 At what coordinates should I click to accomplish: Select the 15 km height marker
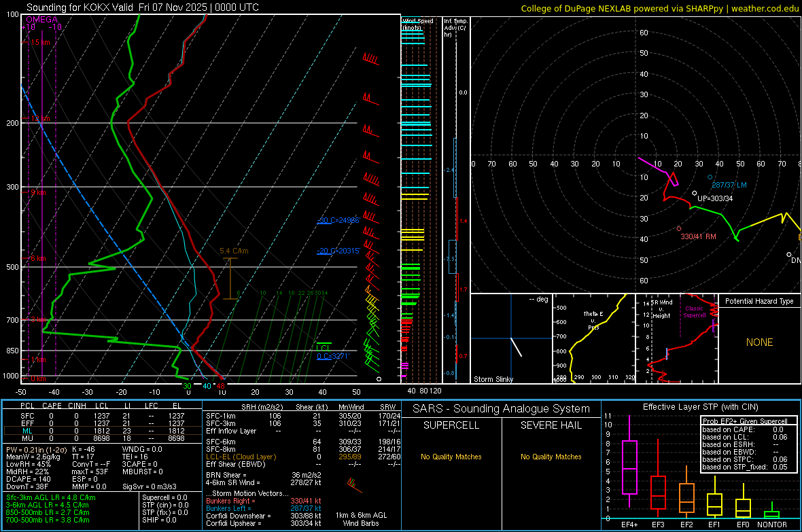[x=40, y=42]
